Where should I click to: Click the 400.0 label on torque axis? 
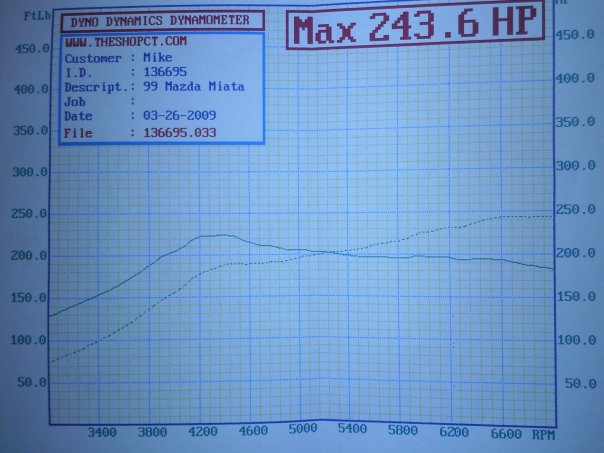[31, 90]
